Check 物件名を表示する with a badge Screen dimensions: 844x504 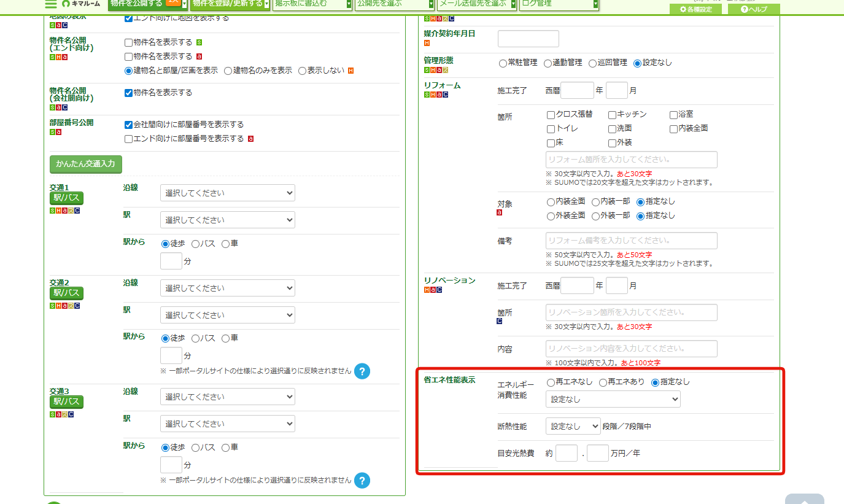click(128, 56)
